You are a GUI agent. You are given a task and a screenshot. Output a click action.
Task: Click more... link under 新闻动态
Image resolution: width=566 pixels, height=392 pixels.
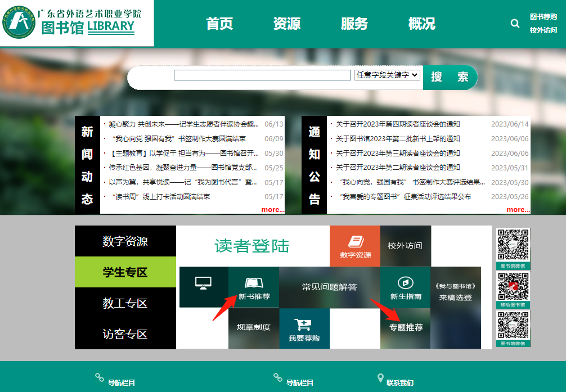tap(273, 210)
